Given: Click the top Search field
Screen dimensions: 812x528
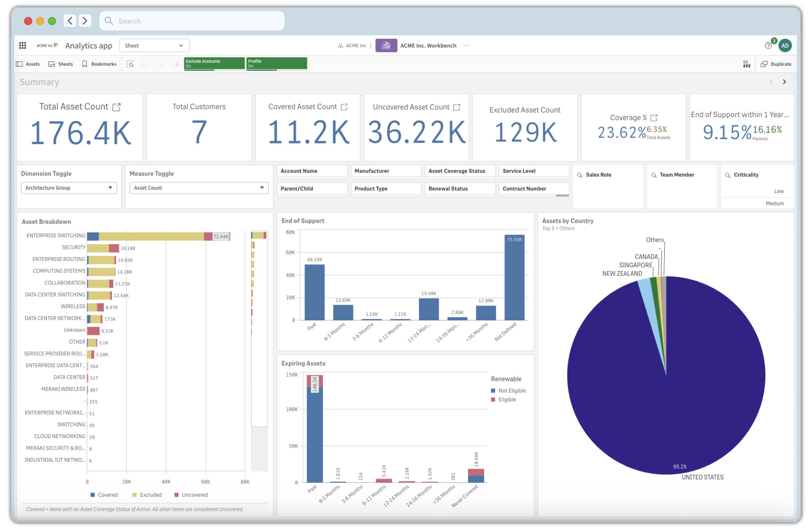Looking at the screenshot, I should point(192,21).
